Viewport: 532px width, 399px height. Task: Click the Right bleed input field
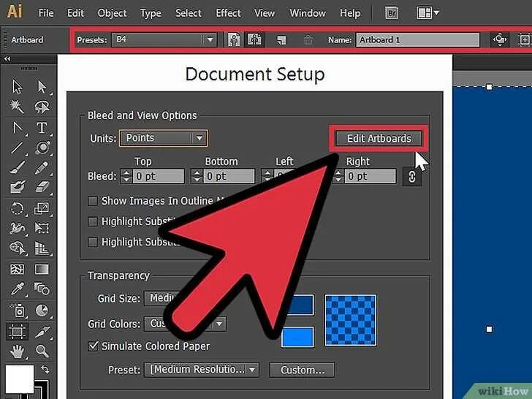(x=370, y=176)
